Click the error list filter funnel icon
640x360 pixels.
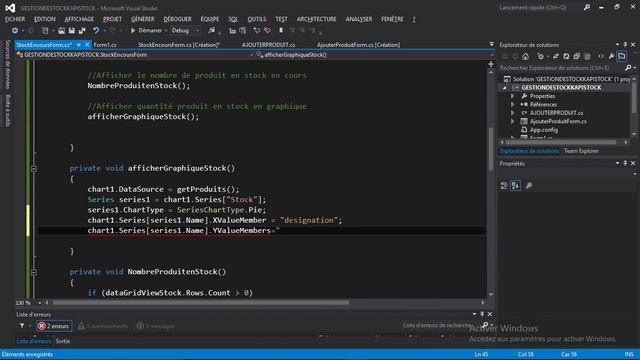pos(22,326)
